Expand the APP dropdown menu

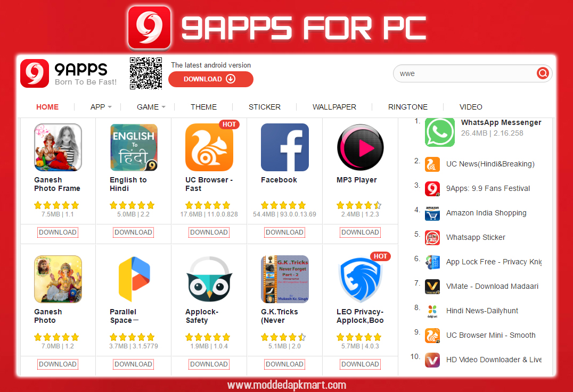click(101, 107)
